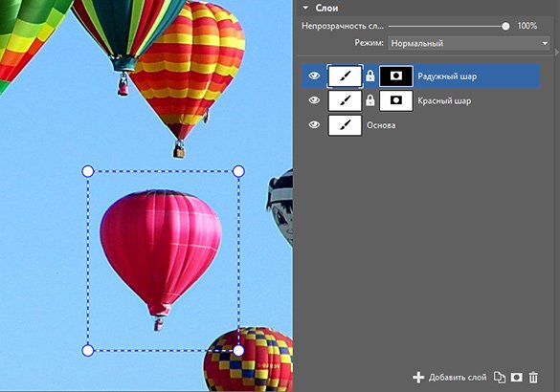Click the add mask icon at the panel bottom
Screen dimensions: 560x392
coord(516,377)
